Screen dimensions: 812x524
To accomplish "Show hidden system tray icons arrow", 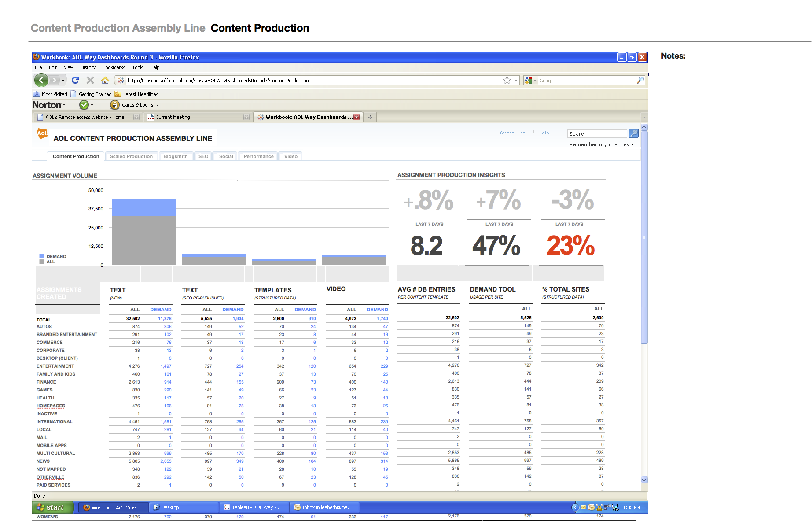I will coord(575,507).
